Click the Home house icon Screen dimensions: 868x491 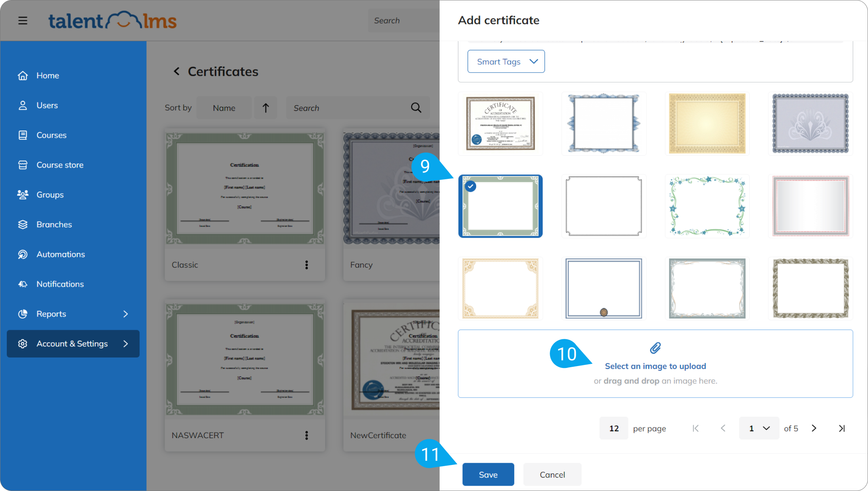(23, 75)
